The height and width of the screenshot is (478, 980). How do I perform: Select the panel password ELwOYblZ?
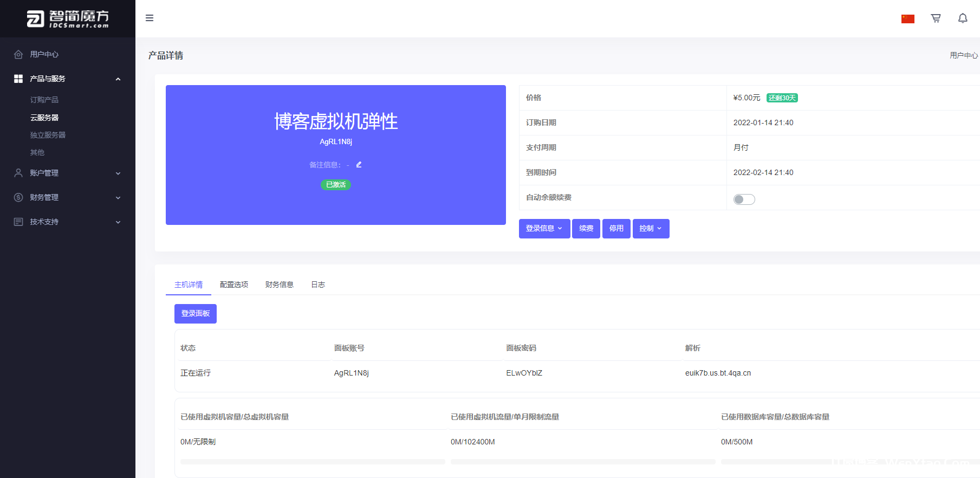[x=524, y=373]
